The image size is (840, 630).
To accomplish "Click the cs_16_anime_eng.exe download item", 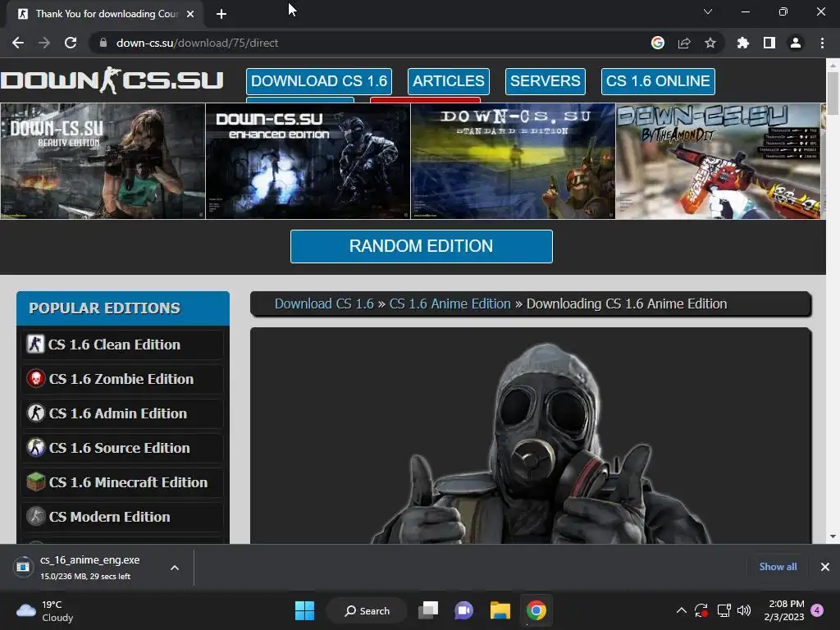I will pyautogui.click(x=89, y=568).
